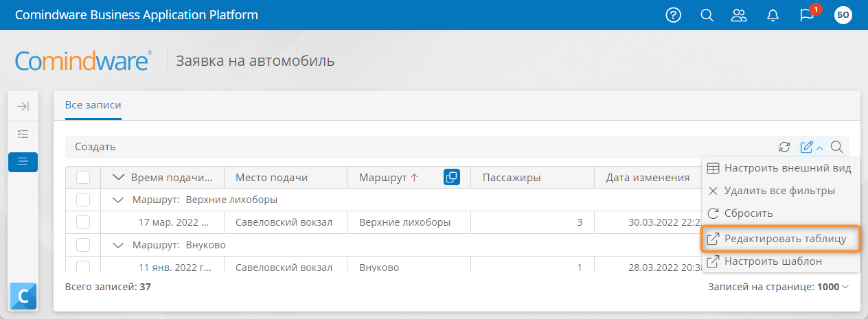
Task: Open conversations icon with red badge
Action: click(x=808, y=14)
